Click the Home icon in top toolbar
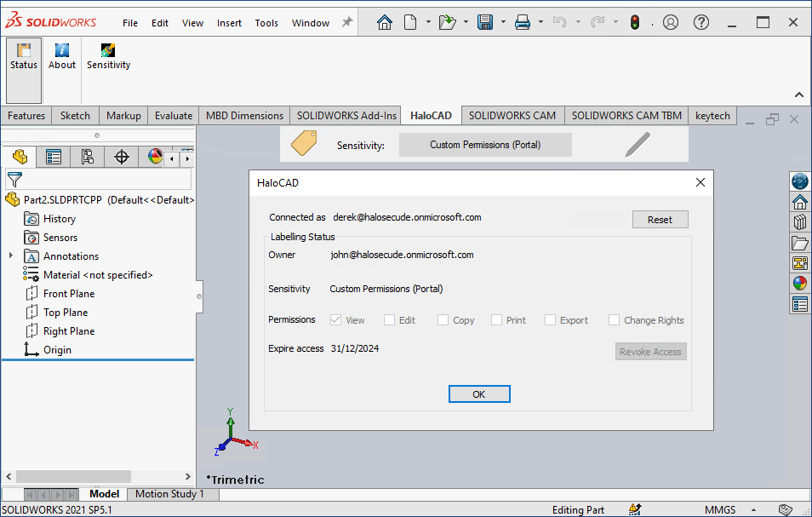This screenshot has width=812, height=517. click(385, 22)
